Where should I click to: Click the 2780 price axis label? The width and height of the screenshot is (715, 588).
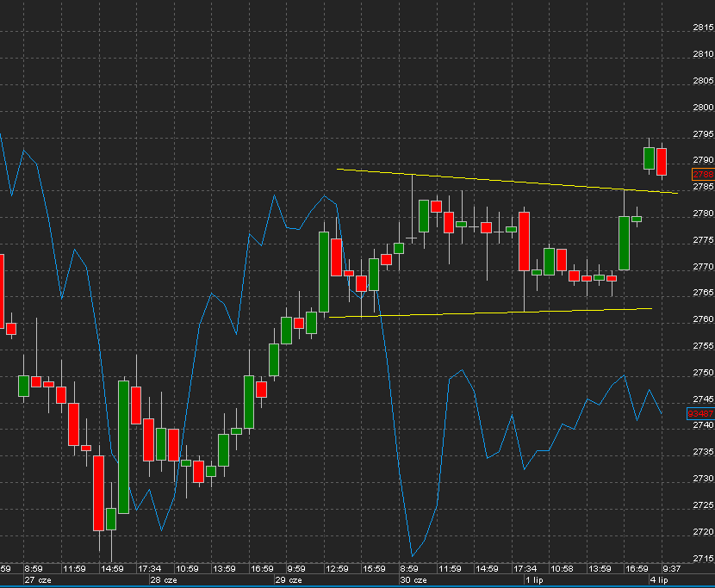click(703, 214)
